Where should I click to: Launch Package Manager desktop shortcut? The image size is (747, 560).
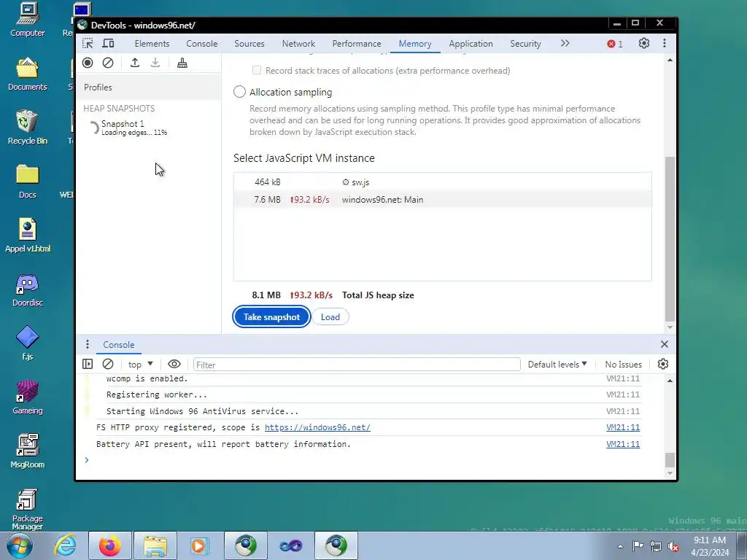pyautogui.click(x=28, y=510)
